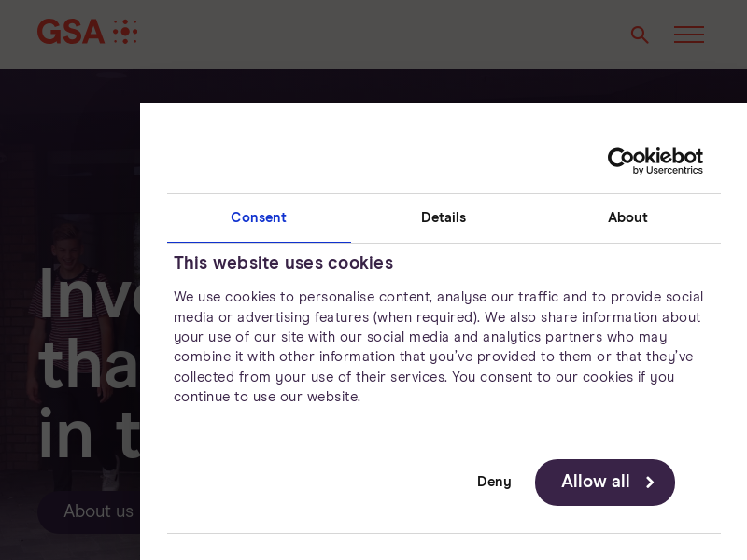
Task: Click the About us button
Action: pos(98,511)
